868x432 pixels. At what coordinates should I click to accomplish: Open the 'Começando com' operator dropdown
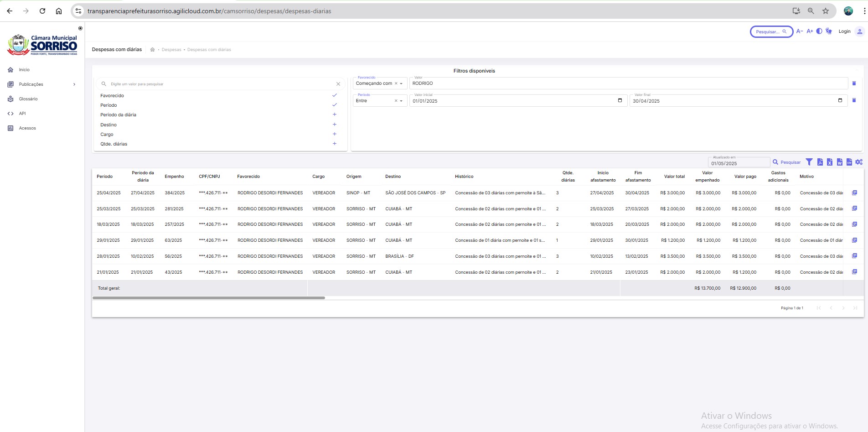(x=401, y=83)
